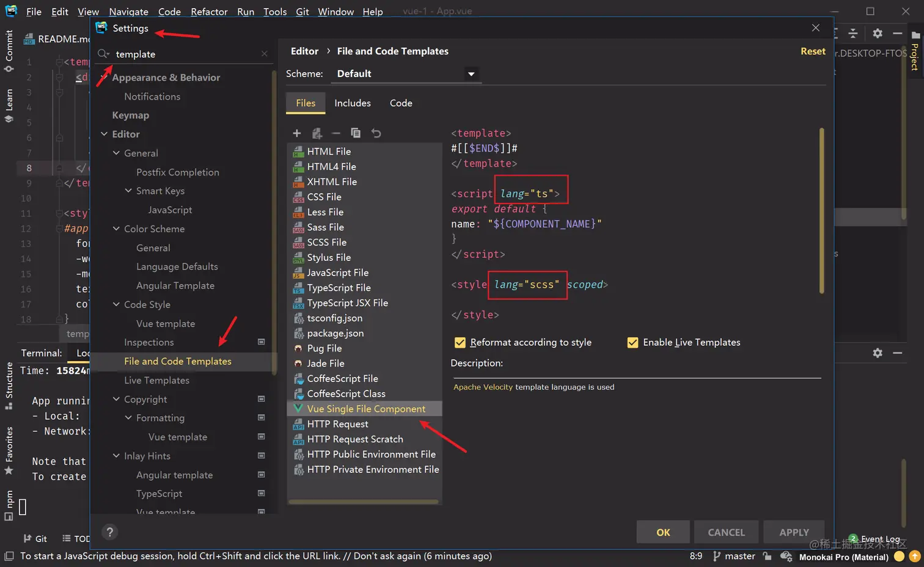Click the Reset link in Settings
Viewport: 924px width, 567px height.
[813, 51]
